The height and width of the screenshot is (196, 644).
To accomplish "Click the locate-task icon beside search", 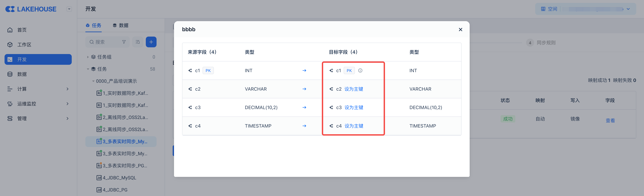I will pyautogui.click(x=138, y=42).
